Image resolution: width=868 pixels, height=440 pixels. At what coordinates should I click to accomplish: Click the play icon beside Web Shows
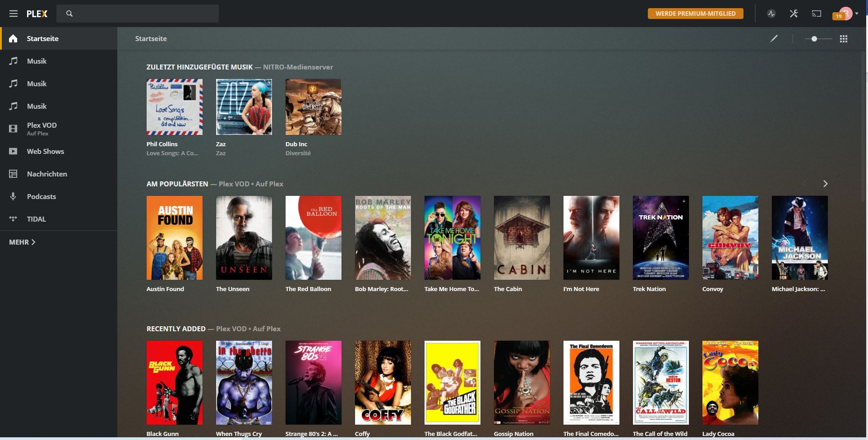[13, 151]
